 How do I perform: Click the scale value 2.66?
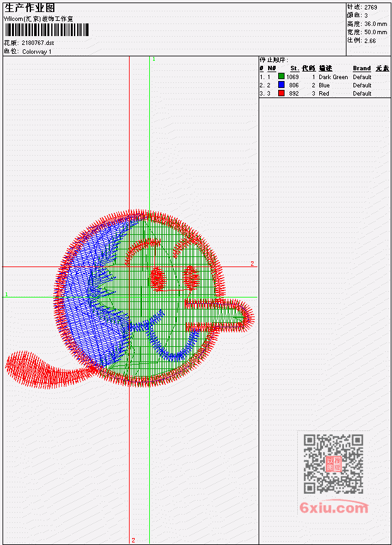point(370,41)
